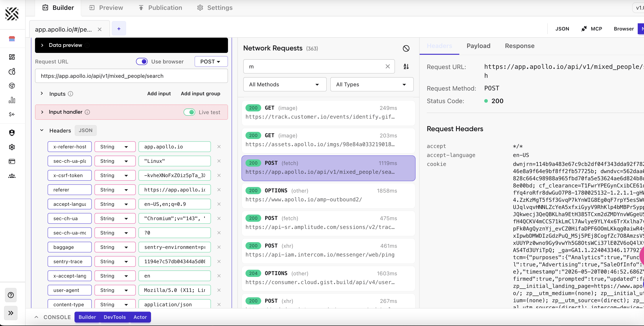Click the sort order icon for requests

[406, 66]
